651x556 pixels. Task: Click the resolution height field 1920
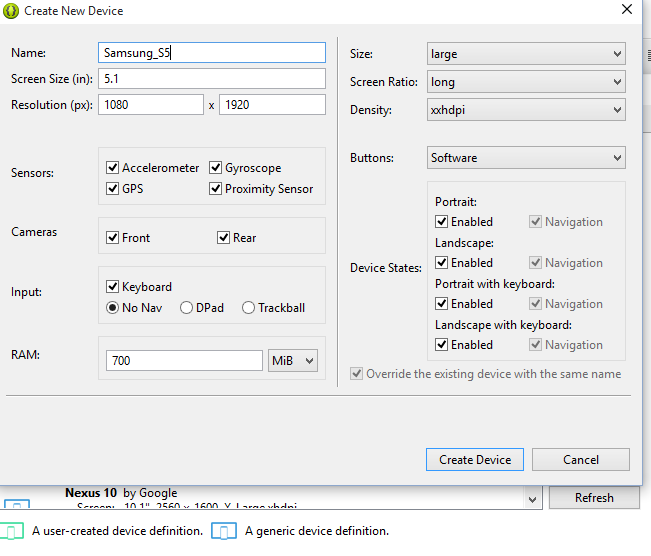[272, 105]
